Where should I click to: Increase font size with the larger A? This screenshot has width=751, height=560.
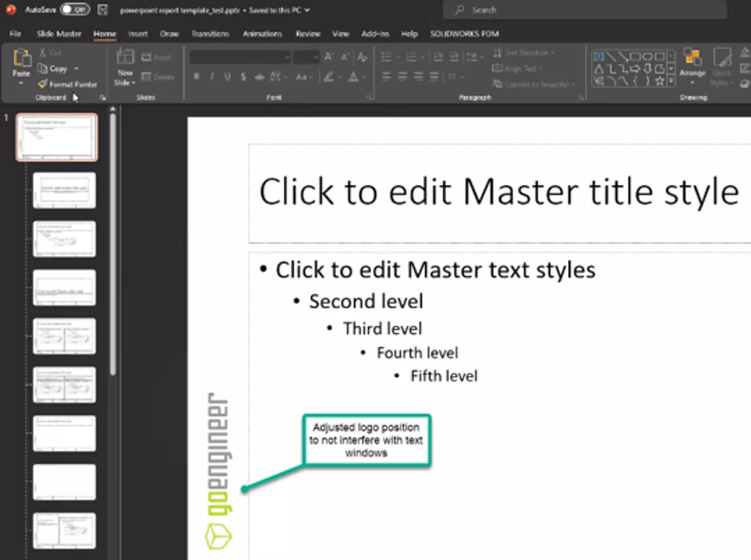point(328,57)
